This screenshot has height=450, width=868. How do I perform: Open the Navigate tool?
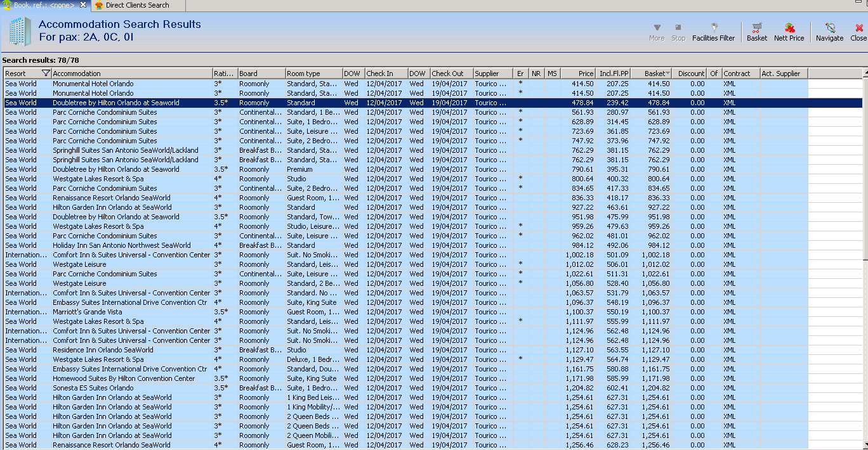coord(829,32)
